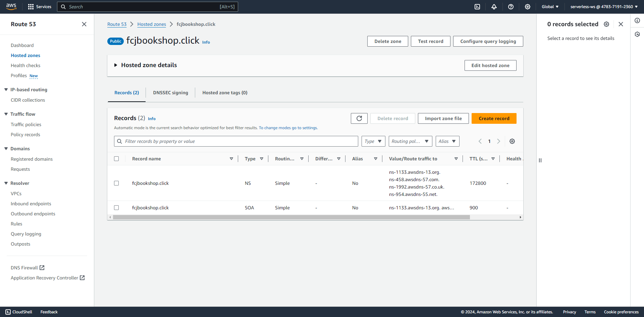Image resolution: width=644 pixels, height=317 pixels.
Task: Open the Global region dropdown
Action: pos(550,7)
